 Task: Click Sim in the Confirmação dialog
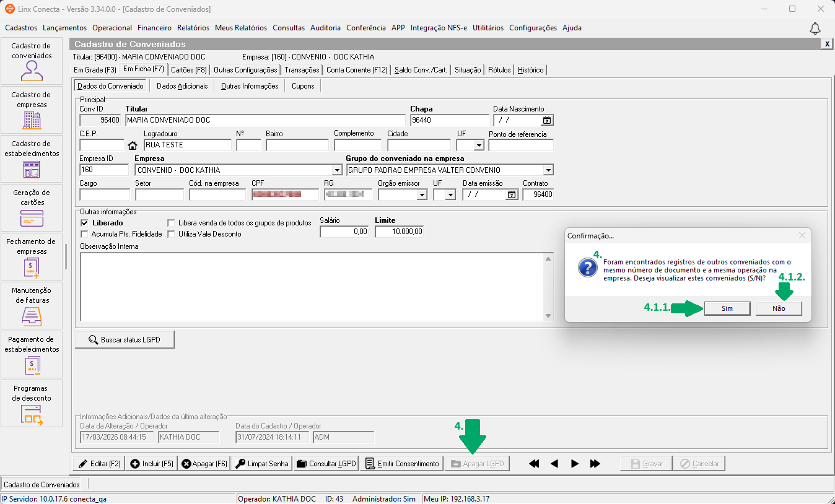coord(727,308)
